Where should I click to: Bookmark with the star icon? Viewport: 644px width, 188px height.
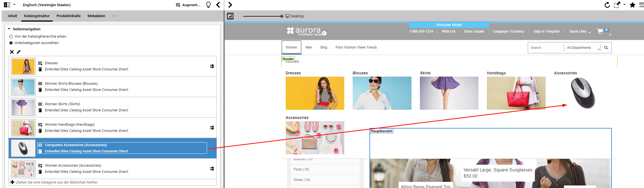[632, 5]
